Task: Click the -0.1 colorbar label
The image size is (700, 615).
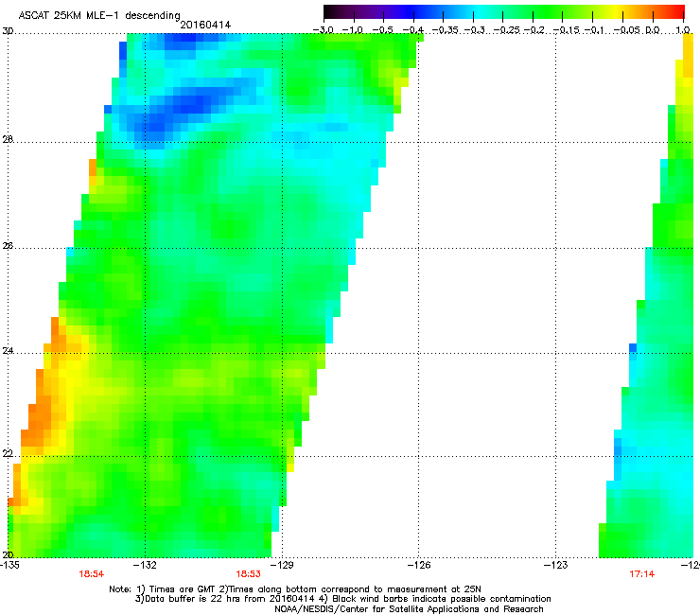Action: point(594,30)
